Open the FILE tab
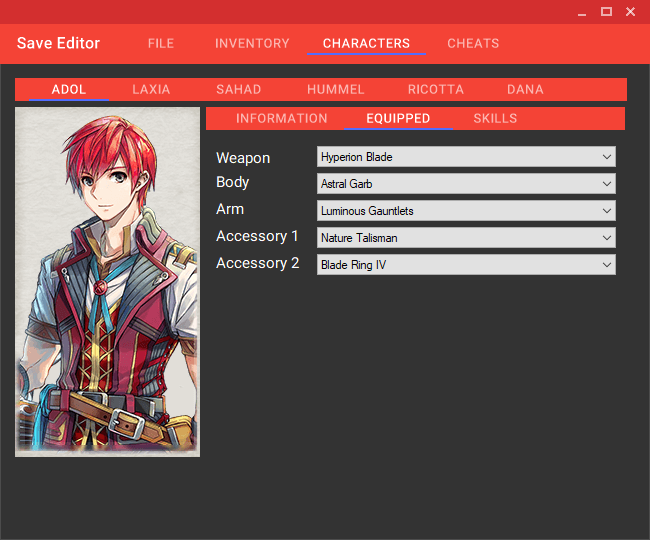This screenshot has width=650, height=540. click(x=161, y=43)
